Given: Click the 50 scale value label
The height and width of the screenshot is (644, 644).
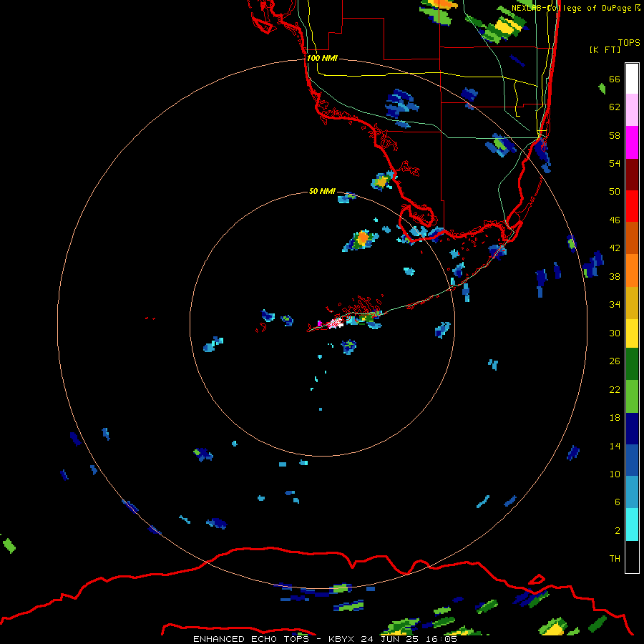Looking at the screenshot, I should click(615, 192).
